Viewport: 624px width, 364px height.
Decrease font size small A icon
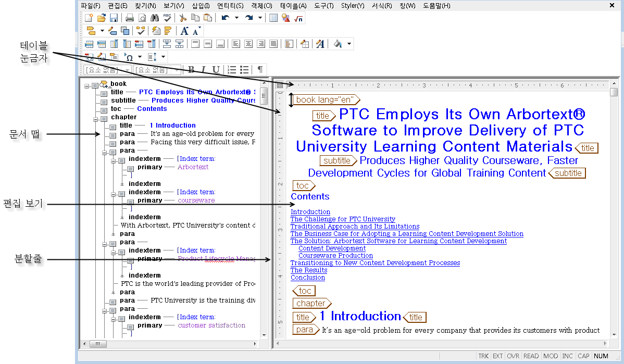pyautogui.click(x=196, y=31)
